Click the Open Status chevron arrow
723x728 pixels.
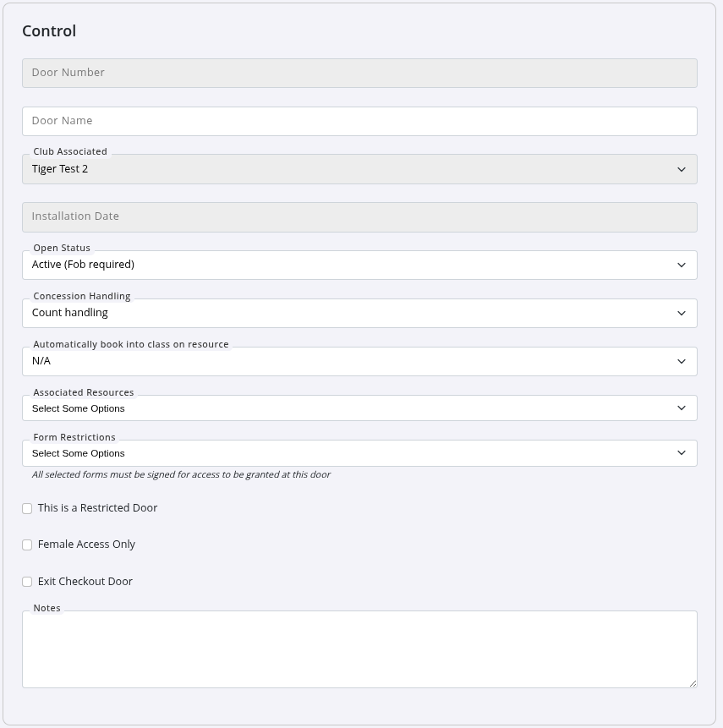click(x=682, y=265)
